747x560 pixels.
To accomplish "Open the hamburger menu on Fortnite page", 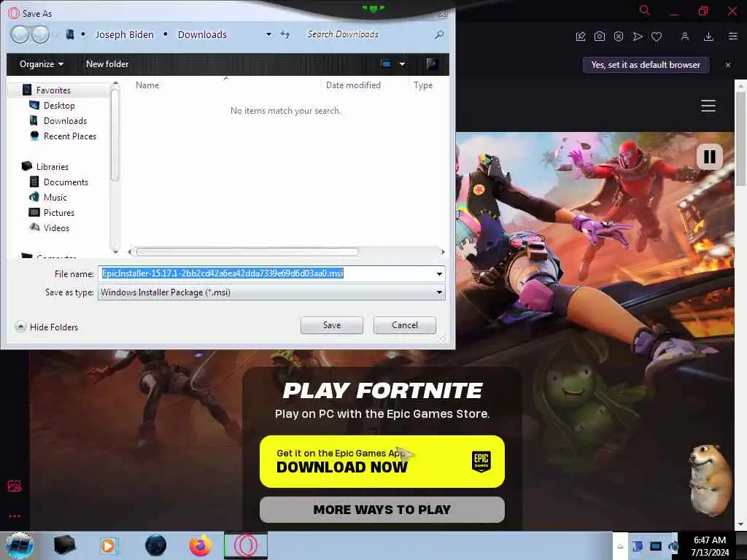I will pos(708,106).
